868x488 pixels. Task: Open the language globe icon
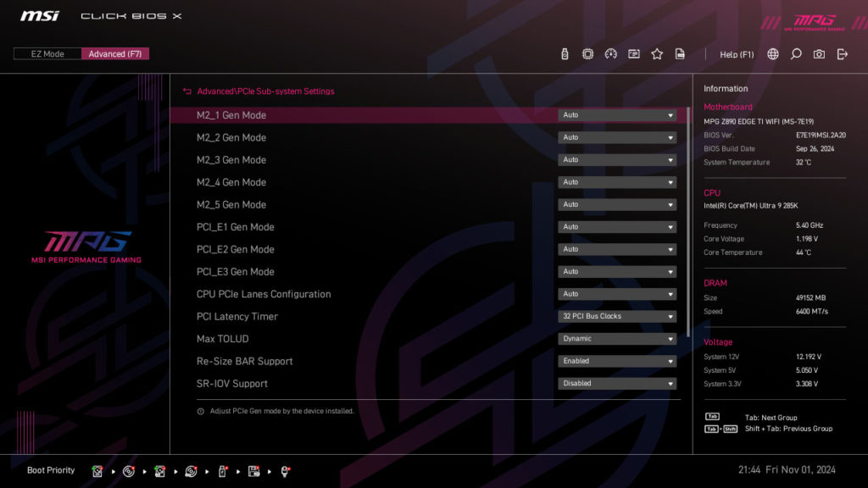tap(774, 53)
